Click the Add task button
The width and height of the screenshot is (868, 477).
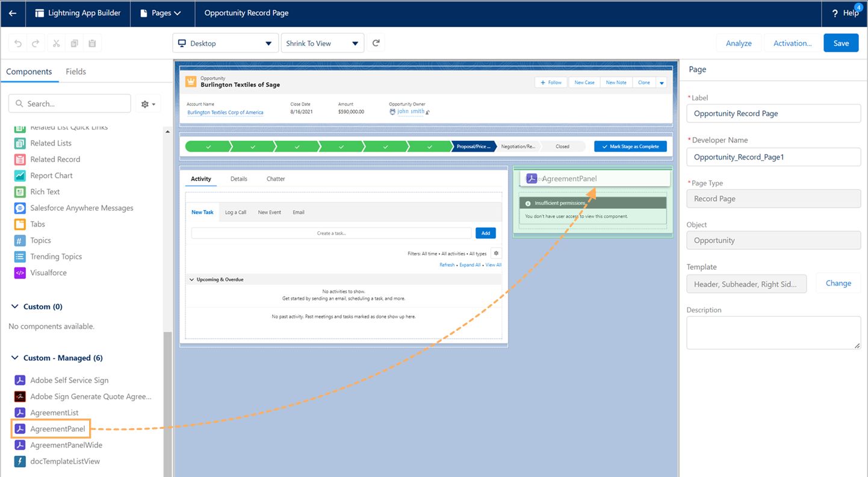pos(486,233)
